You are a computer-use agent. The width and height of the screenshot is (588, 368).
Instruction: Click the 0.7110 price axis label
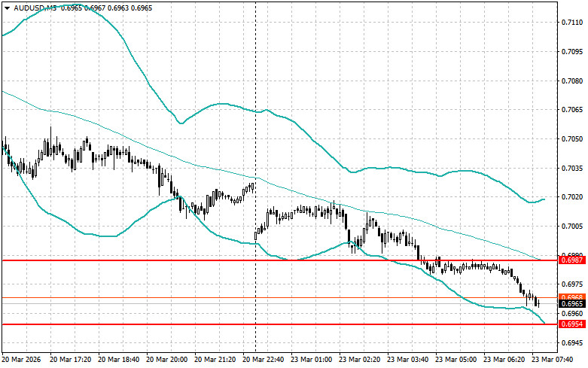tap(572, 23)
